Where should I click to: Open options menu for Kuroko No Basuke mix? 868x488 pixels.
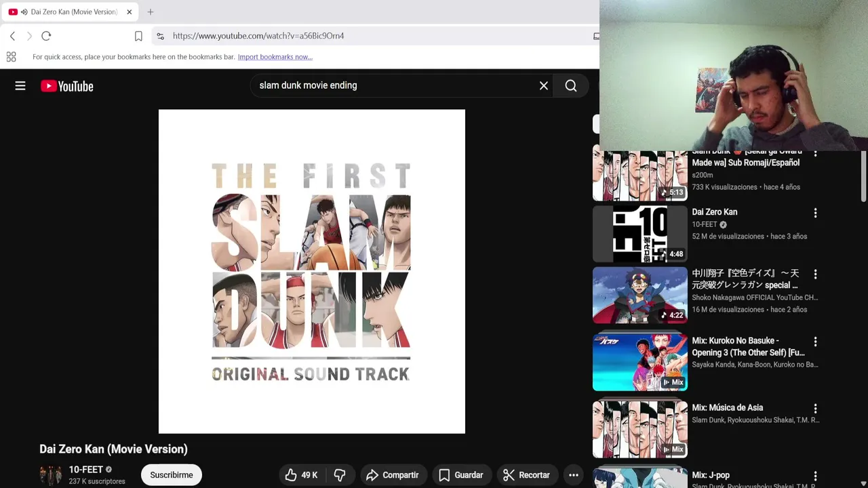[815, 342]
